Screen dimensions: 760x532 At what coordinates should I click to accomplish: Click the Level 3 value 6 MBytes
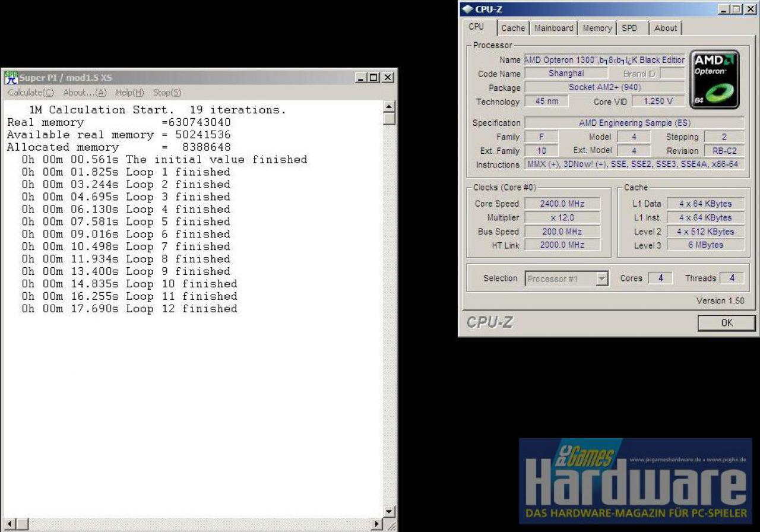click(706, 245)
